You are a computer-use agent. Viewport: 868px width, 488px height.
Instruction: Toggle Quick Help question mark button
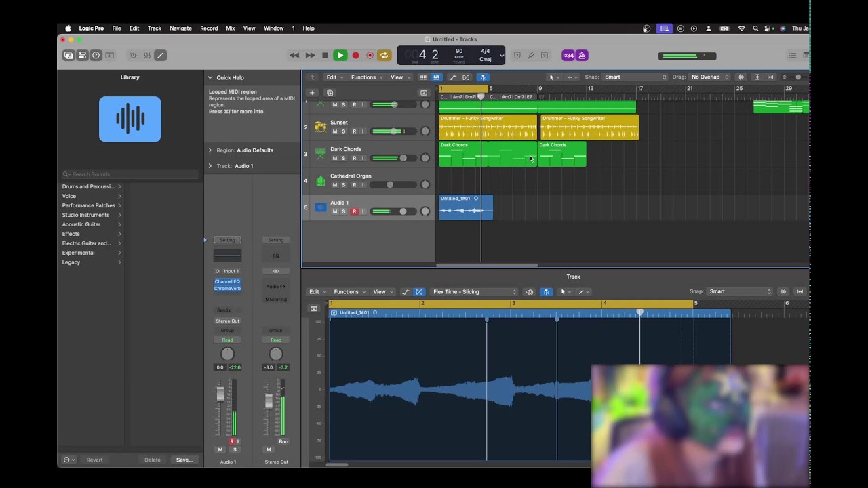click(96, 56)
